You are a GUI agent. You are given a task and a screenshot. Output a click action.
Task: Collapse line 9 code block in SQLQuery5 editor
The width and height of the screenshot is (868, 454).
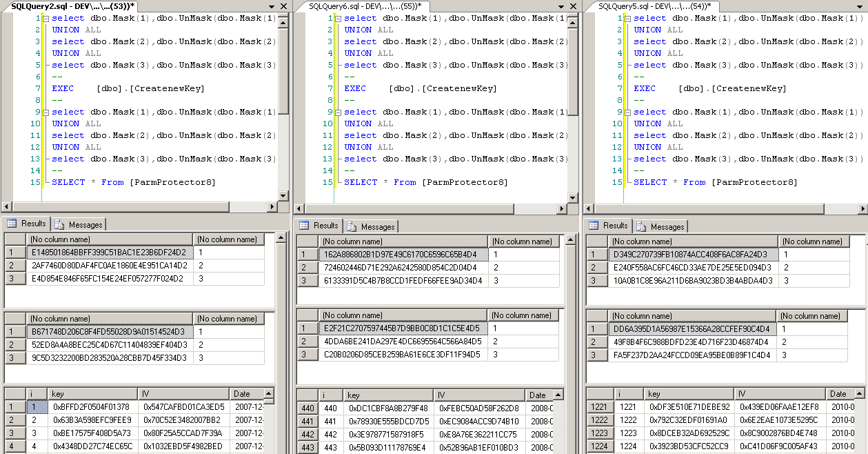coord(628,112)
